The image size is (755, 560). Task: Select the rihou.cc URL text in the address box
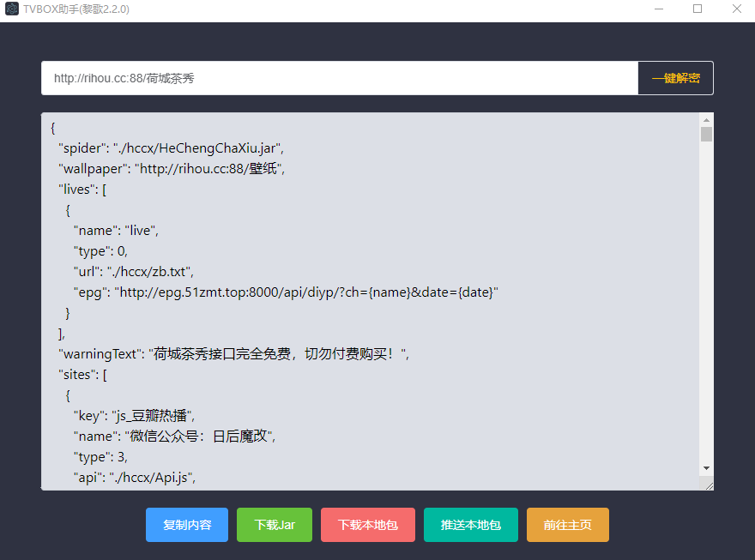click(124, 78)
